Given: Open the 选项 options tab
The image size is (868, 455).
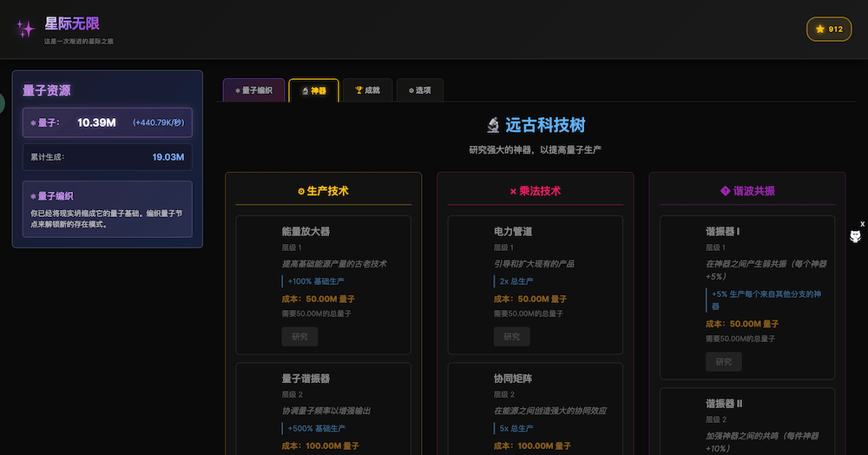Looking at the screenshot, I should click(419, 90).
